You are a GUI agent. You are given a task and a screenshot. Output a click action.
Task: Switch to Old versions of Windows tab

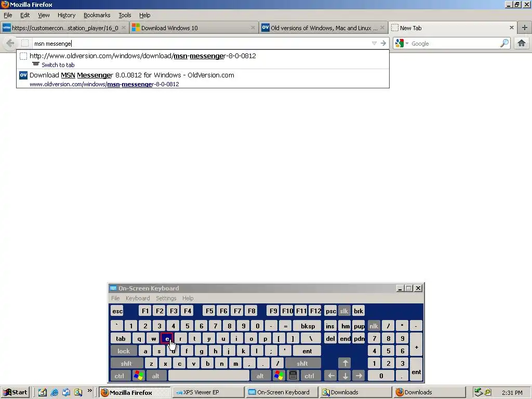point(323,28)
